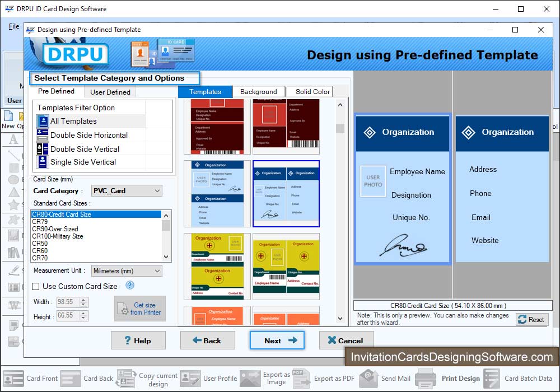Open the help question-mark icon beside Custom Card Size
The height and width of the screenshot is (392, 560).
(x=130, y=285)
